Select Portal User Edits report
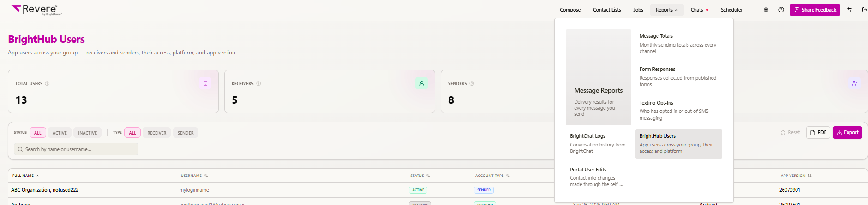This screenshot has width=868, height=205. point(599,177)
